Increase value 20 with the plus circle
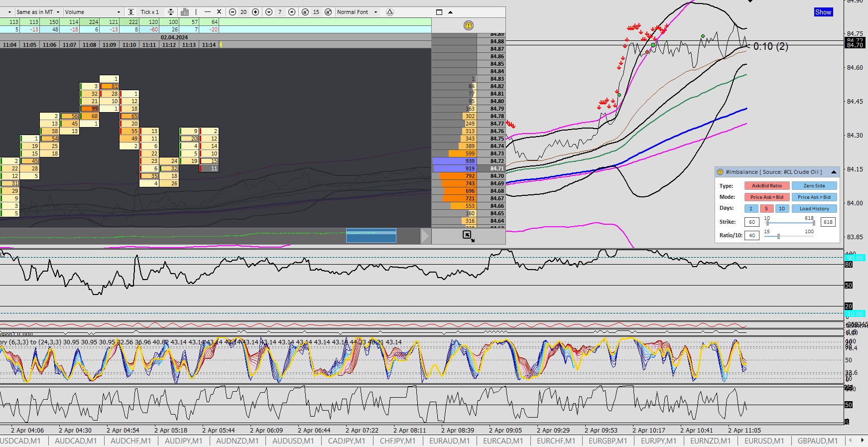This screenshot has width=868, height=447. point(255,12)
